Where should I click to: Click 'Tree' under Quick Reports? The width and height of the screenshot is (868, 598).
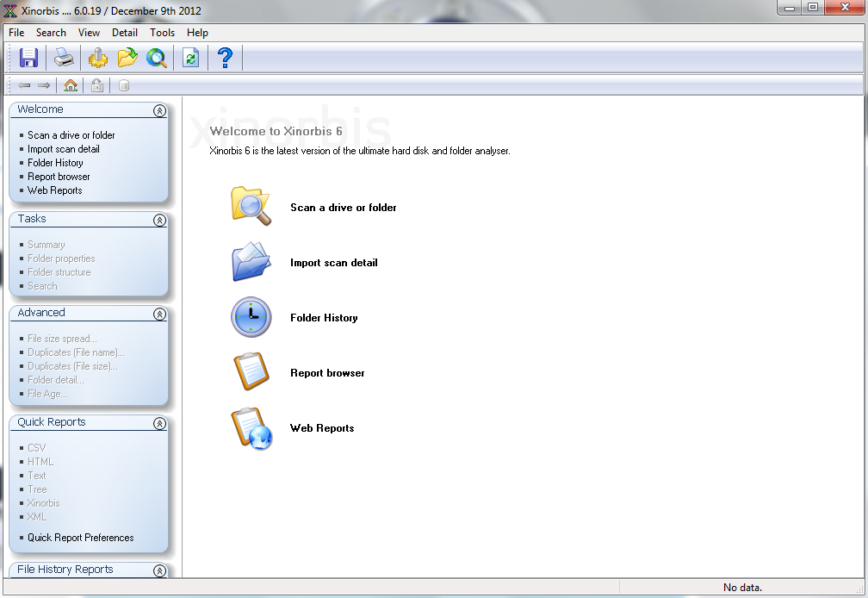(37, 489)
